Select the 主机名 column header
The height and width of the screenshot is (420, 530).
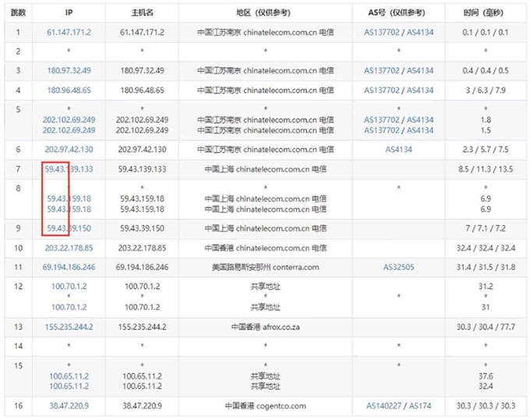click(x=142, y=13)
